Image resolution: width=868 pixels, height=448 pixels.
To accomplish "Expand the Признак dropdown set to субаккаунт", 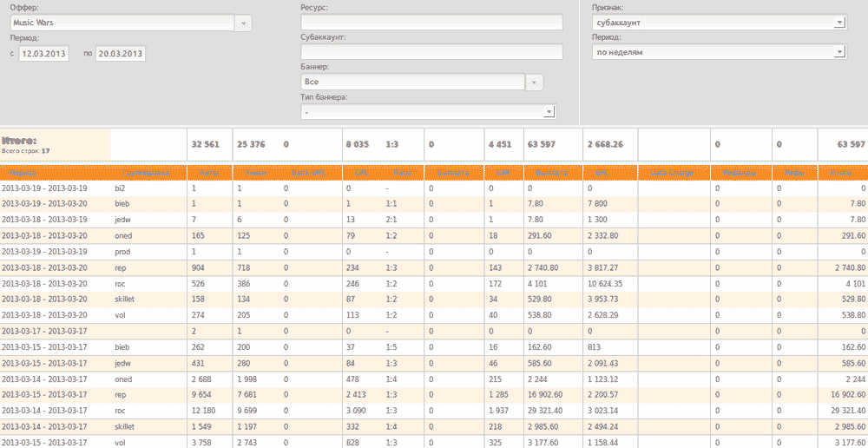I will pyautogui.click(x=719, y=23).
